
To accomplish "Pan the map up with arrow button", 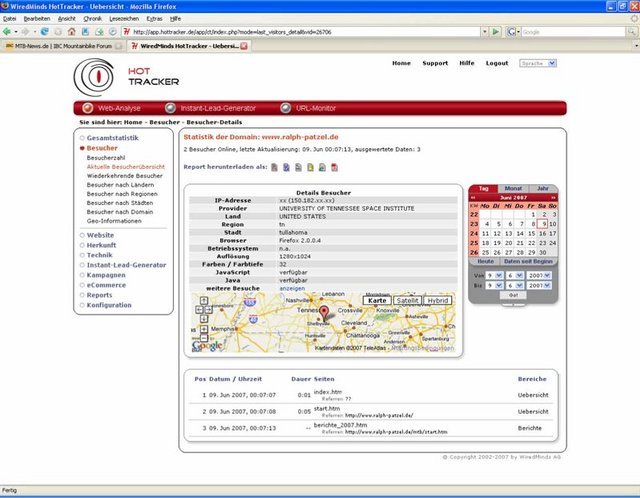I will [x=204, y=301].
